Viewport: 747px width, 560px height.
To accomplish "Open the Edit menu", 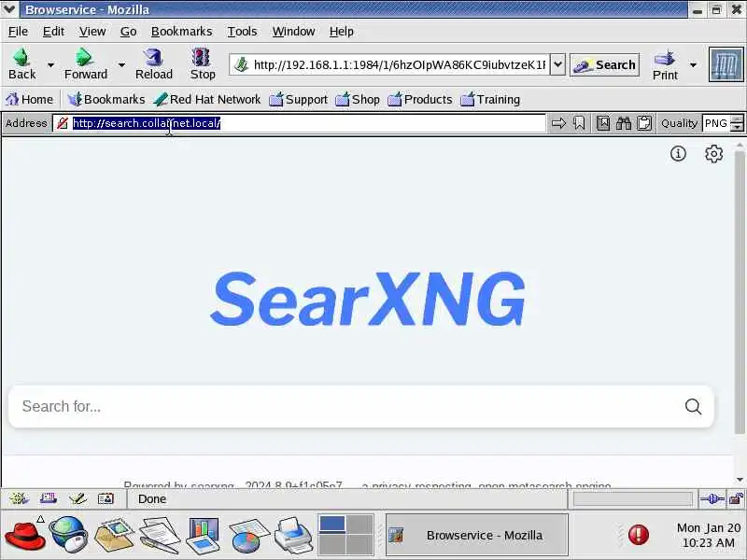I will [x=53, y=32].
